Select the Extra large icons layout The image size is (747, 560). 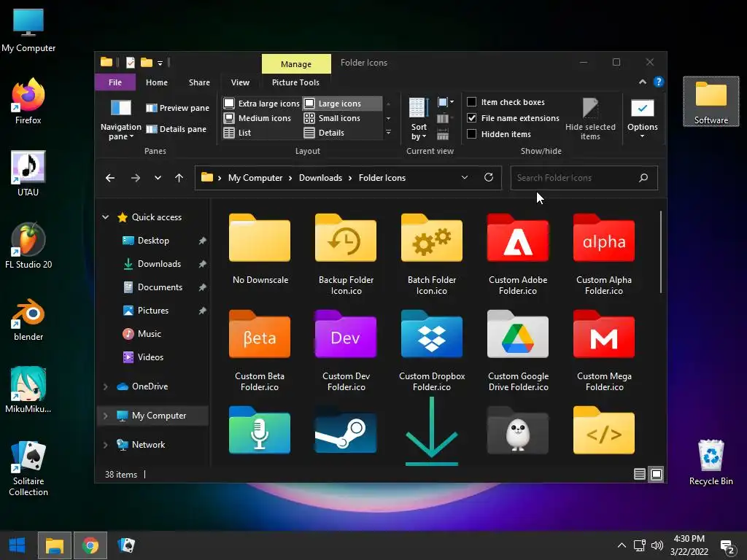[262, 104]
